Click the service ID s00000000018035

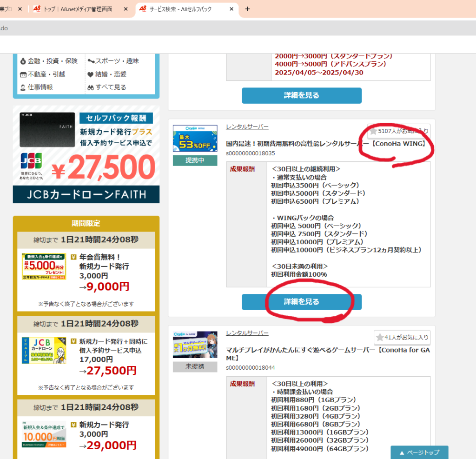click(x=251, y=153)
